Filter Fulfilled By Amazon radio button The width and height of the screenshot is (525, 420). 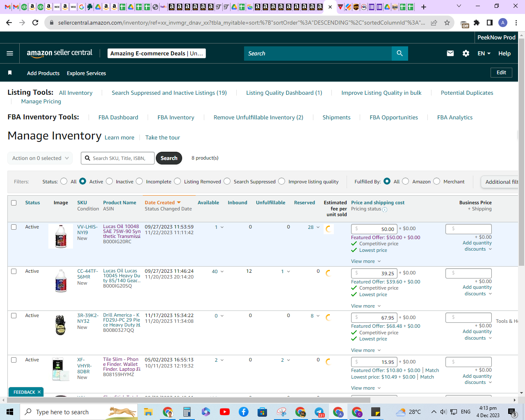coord(406,181)
